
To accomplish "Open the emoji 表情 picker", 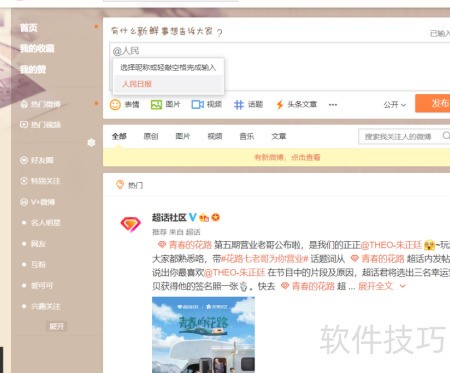I will coord(124,105).
